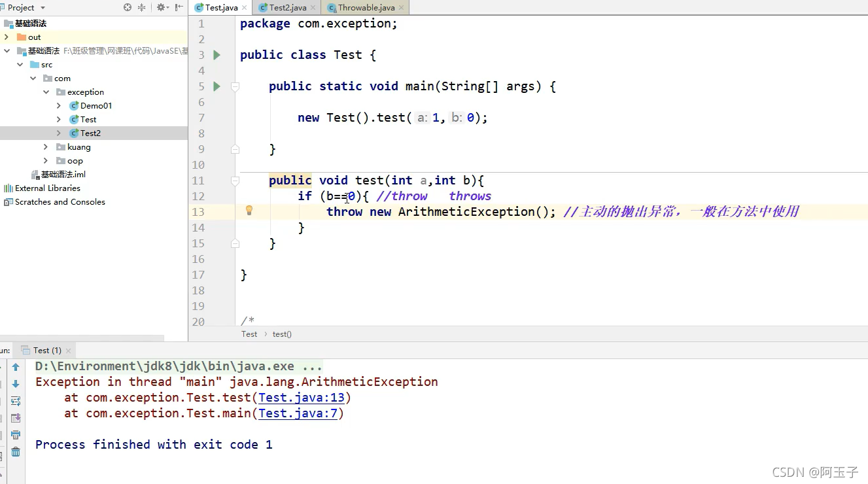This screenshot has height=484, width=868.
Task: Click 'Process finished with exit code 1' text
Action: pyautogui.click(x=154, y=445)
